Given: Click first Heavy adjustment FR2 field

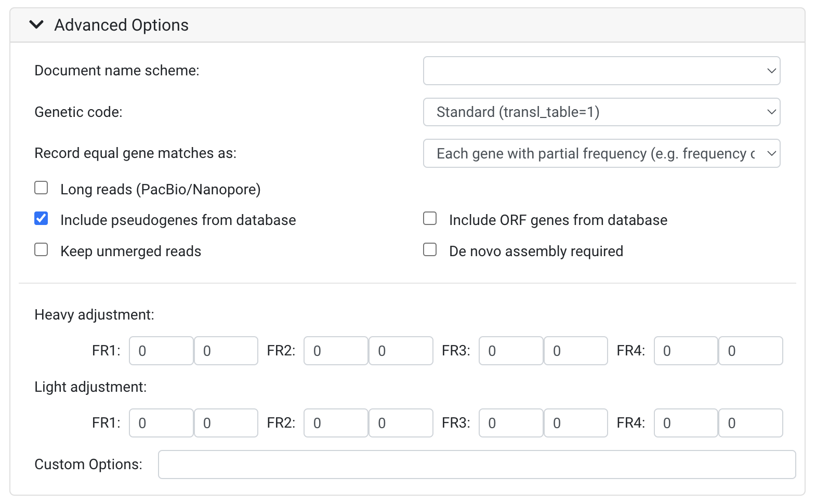Looking at the screenshot, I should 336,351.
